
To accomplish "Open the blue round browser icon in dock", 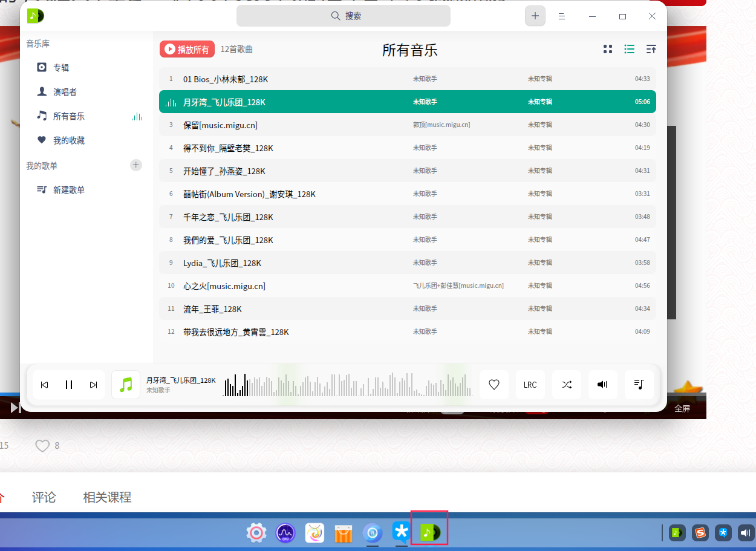I will click(x=373, y=533).
